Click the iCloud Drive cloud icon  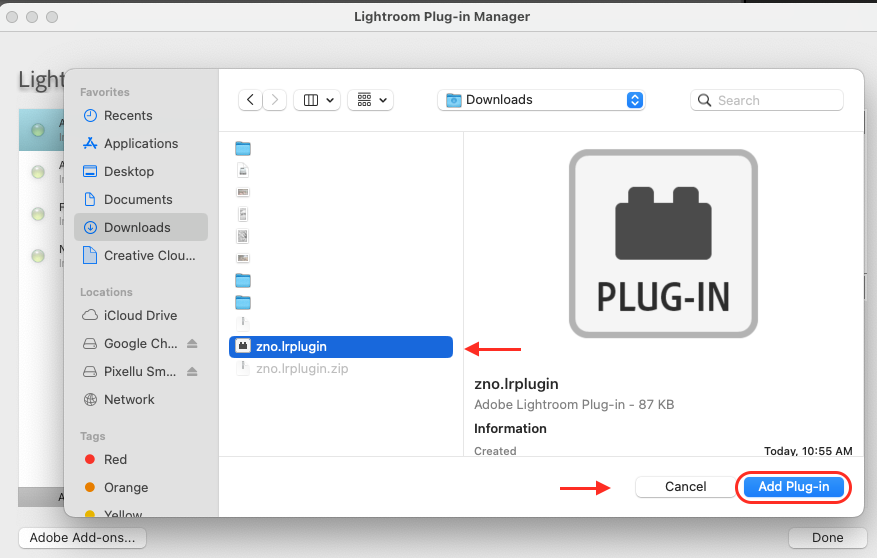(90, 315)
